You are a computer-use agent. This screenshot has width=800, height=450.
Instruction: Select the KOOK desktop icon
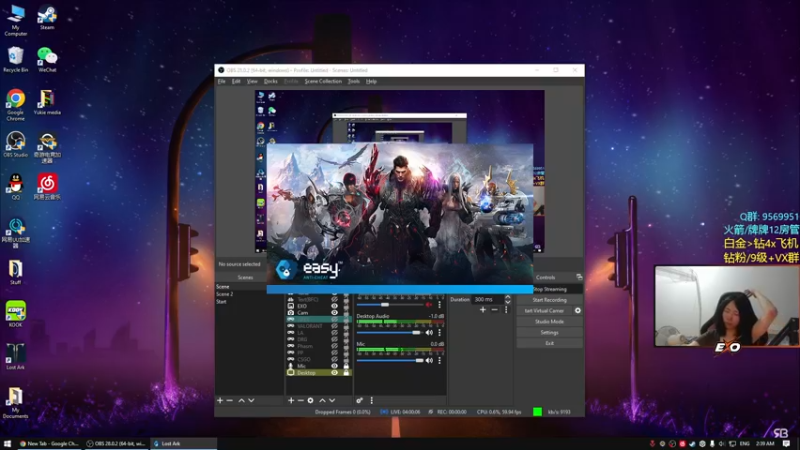pyautogui.click(x=15, y=313)
